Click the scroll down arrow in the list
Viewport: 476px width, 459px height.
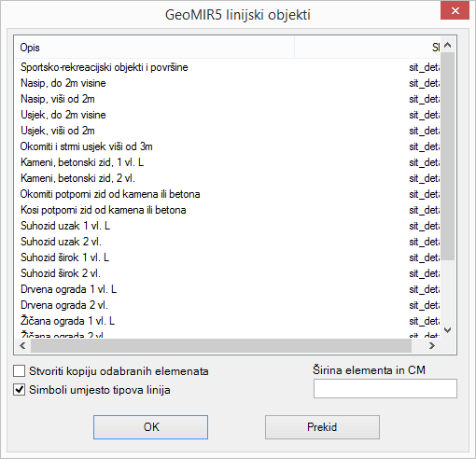pos(448,330)
